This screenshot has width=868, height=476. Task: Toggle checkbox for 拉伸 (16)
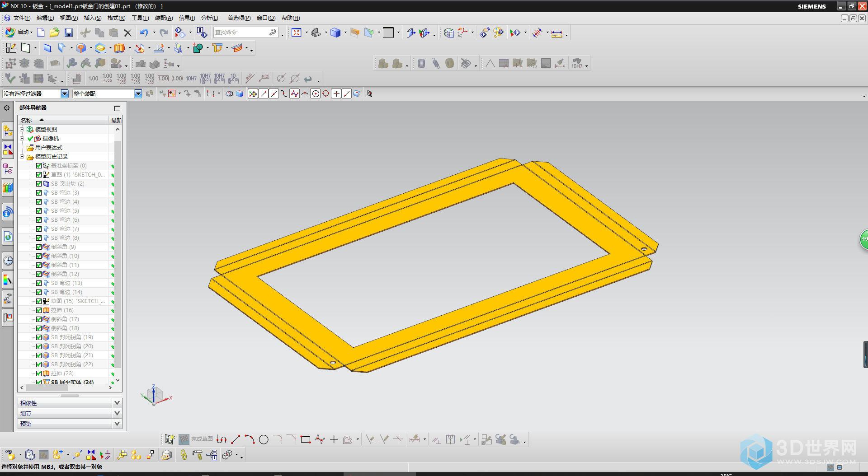[x=39, y=310]
